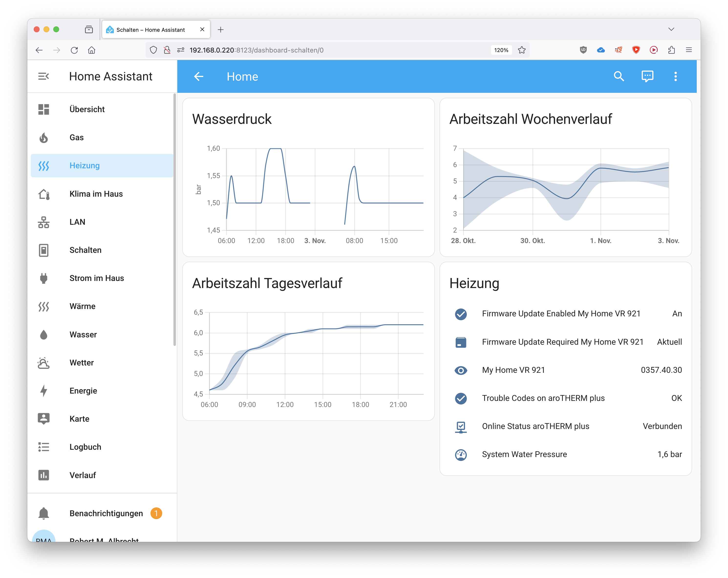Viewport: 728px width, 578px height.
Task: Open Online Status aroTHERM plus entity
Action: click(535, 426)
